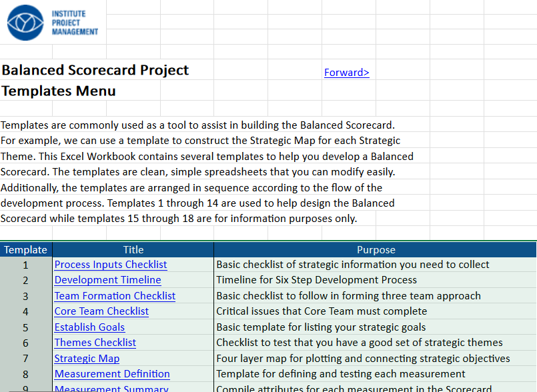Screen dimensions: 537x392
Task: Select 'Critical issues that Core Team must complete'
Action: (x=376, y=311)
